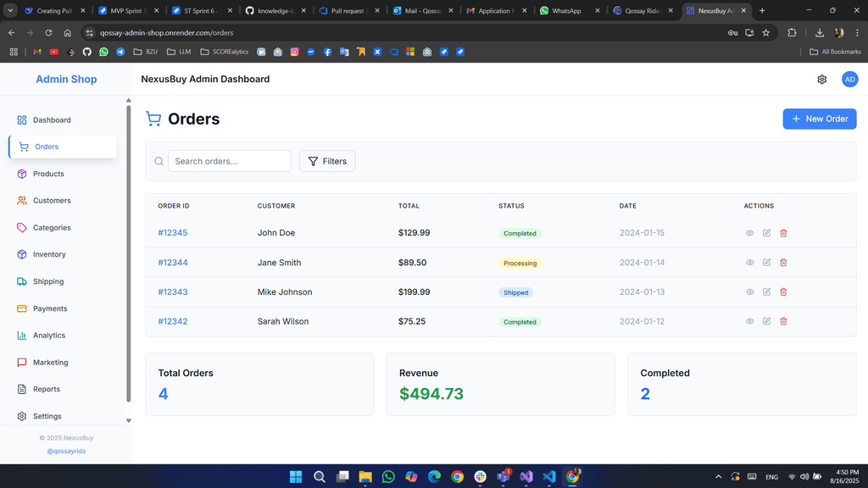Viewport: 868px width, 488px height.
Task: Open the Windows Start menu
Action: click(x=296, y=476)
